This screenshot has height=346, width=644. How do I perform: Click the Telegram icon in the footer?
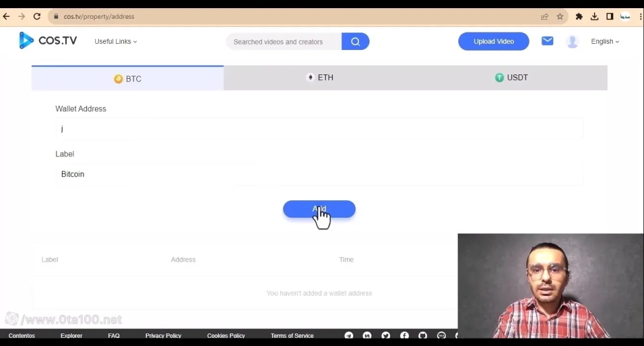click(349, 336)
